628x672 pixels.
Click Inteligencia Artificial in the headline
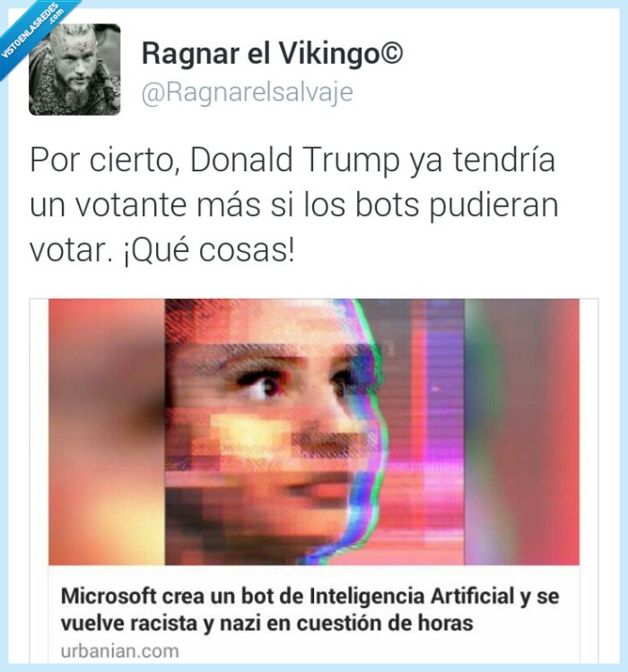pos(412,596)
